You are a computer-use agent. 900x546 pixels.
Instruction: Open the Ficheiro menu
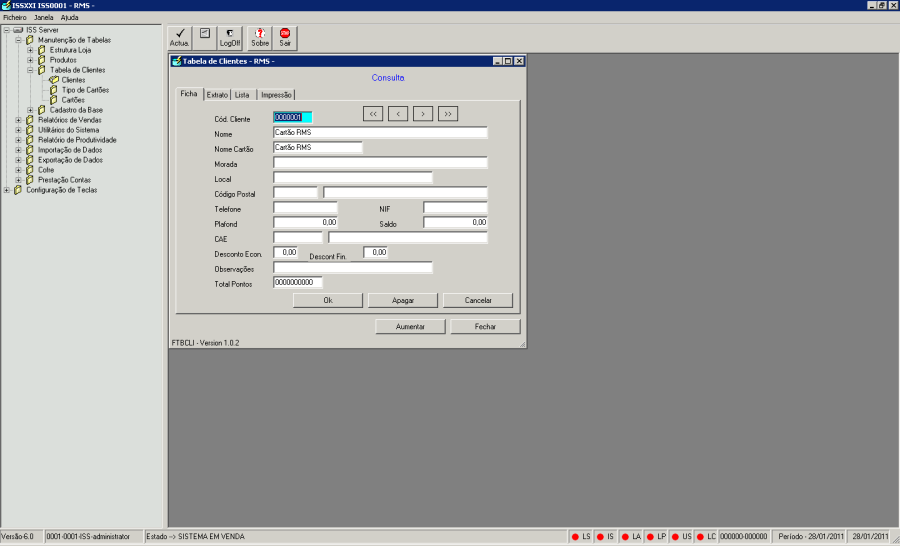[15, 18]
